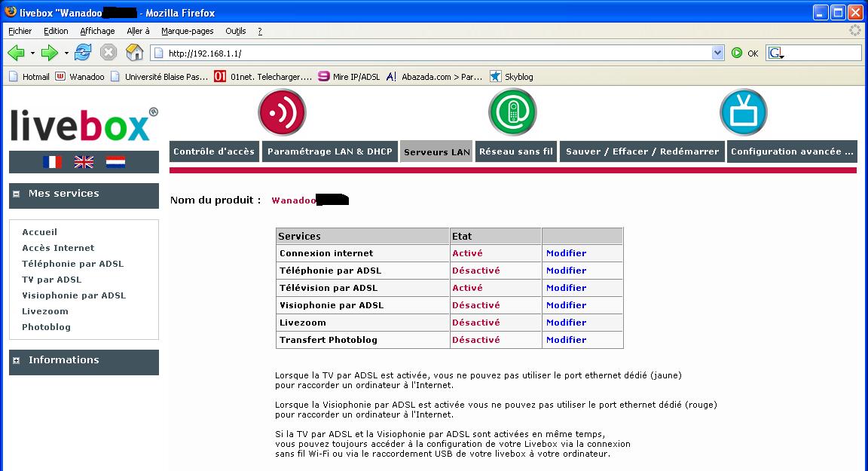Screen dimensions: 868x471
Task: Open the Outils menu
Action: click(235, 31)
